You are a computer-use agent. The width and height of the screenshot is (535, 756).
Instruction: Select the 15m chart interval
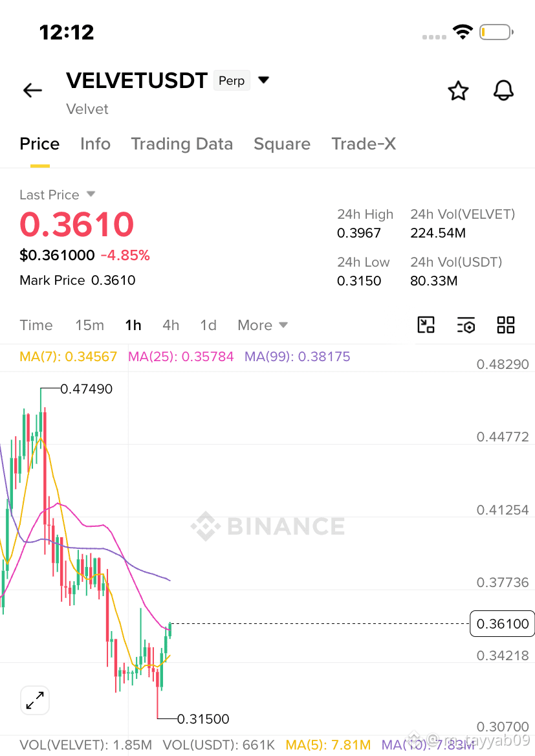[x=90, y=325]
